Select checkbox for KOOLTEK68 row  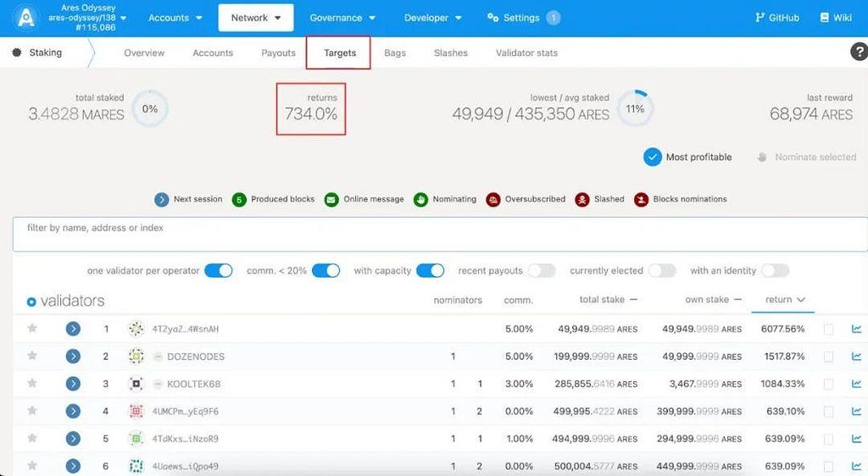pos(828,384)
